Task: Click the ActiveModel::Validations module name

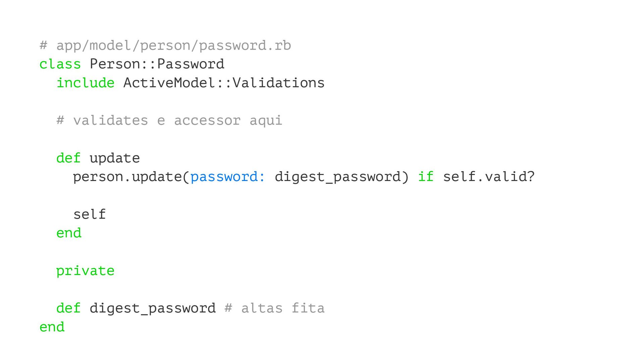Action: [224, 83]
